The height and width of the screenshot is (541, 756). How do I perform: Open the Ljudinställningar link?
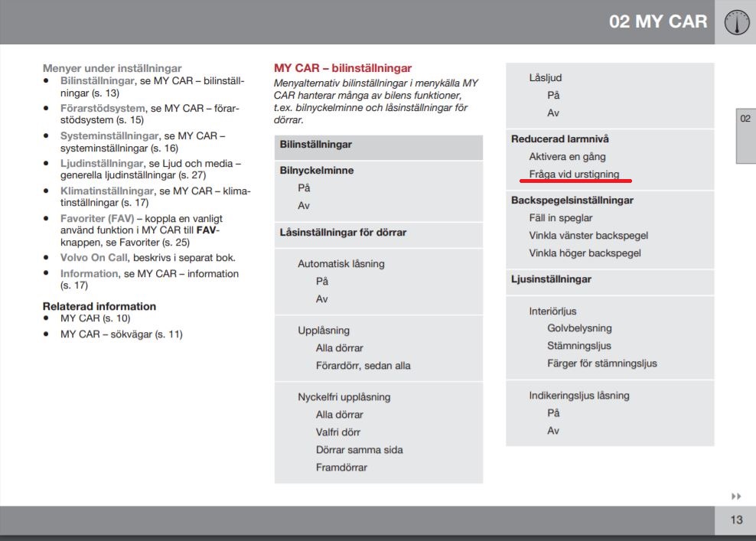(x=102, y=164)
